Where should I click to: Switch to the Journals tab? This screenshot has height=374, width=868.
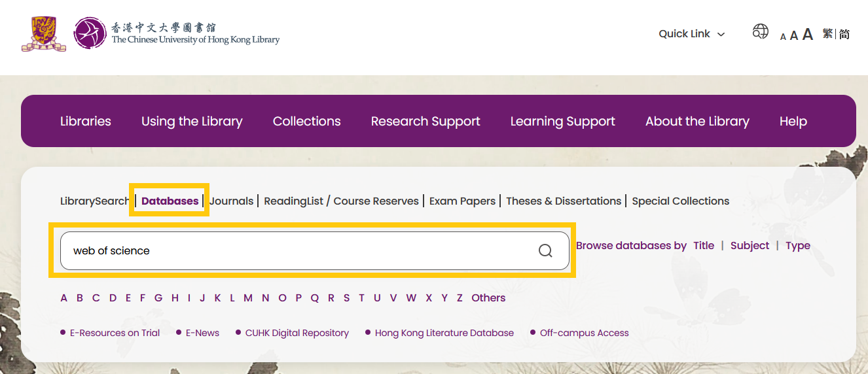[231, 201]
